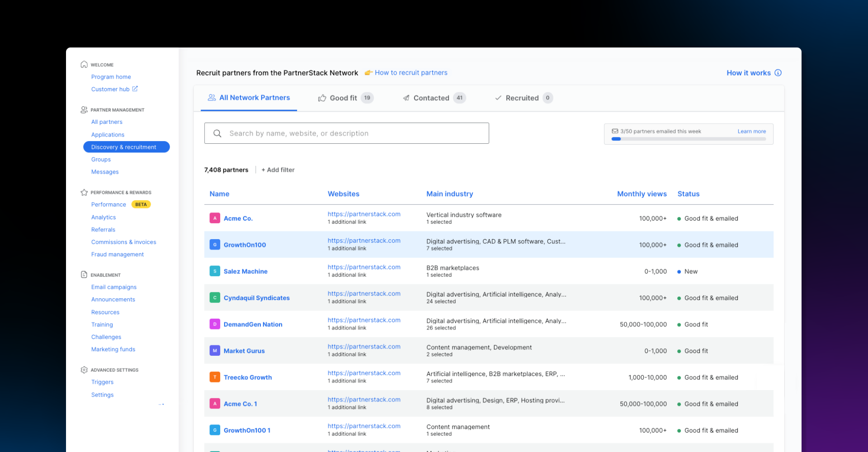Click the search by name input field

point(347,133)
